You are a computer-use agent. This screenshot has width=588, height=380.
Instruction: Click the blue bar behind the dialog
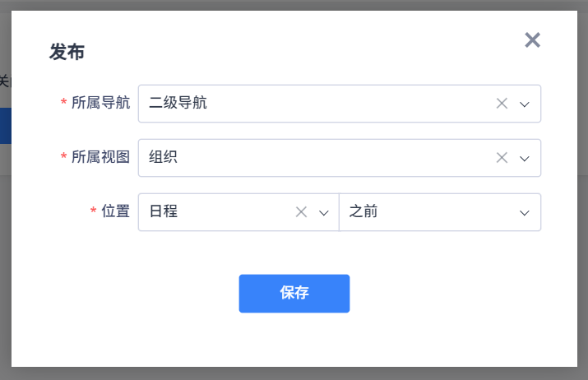pyautogui.click(x=5, y=126)
